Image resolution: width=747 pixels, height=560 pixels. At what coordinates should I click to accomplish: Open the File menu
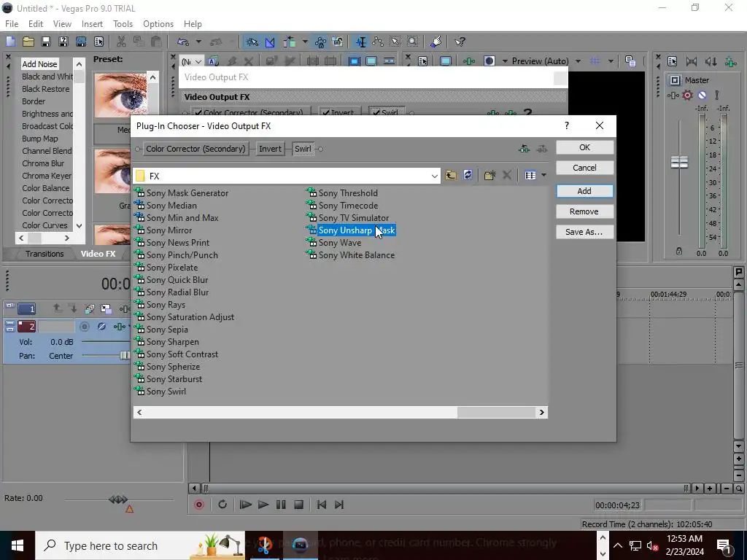point(12,24)
